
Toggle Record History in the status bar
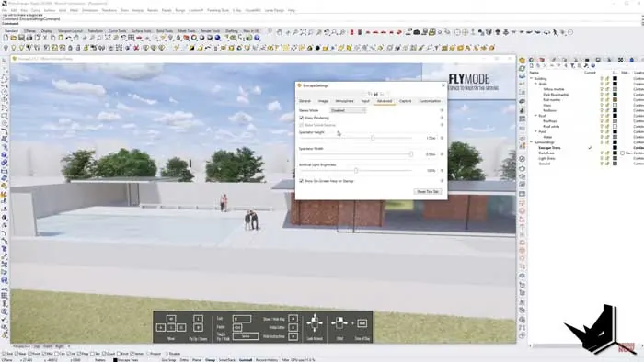click(267, 360)
